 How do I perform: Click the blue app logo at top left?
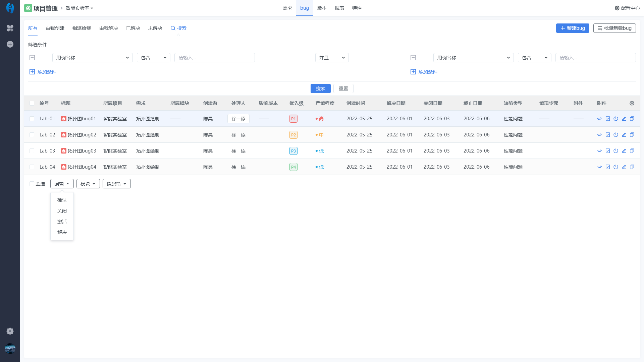(10, 8)
